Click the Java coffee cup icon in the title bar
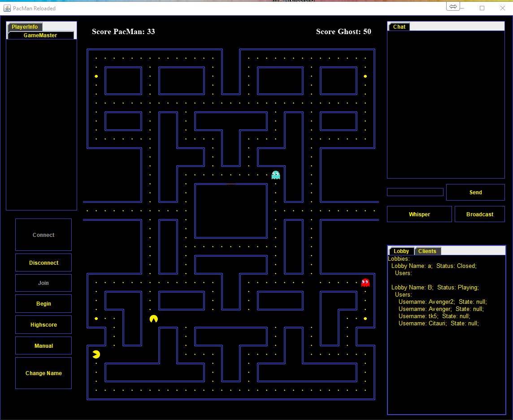The width and height of the screenshot is (513, 420). tap(6, 8)
